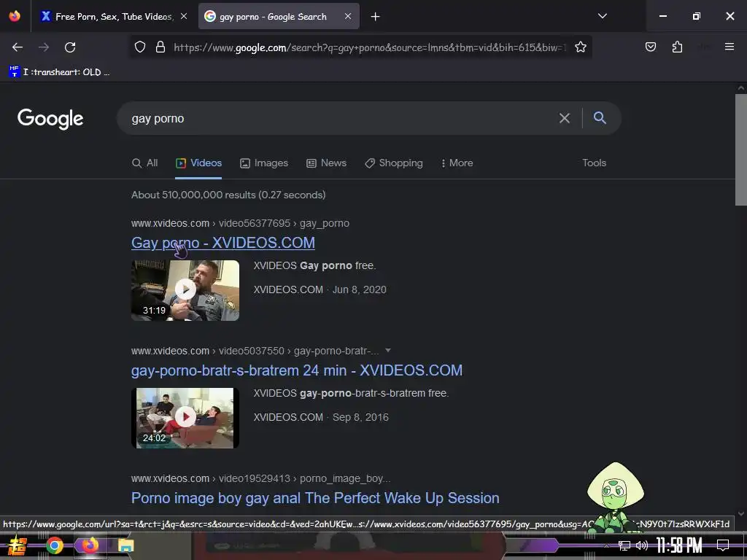Go back to the previous page
The image size is (747, 560).
[x=18, y=47]
